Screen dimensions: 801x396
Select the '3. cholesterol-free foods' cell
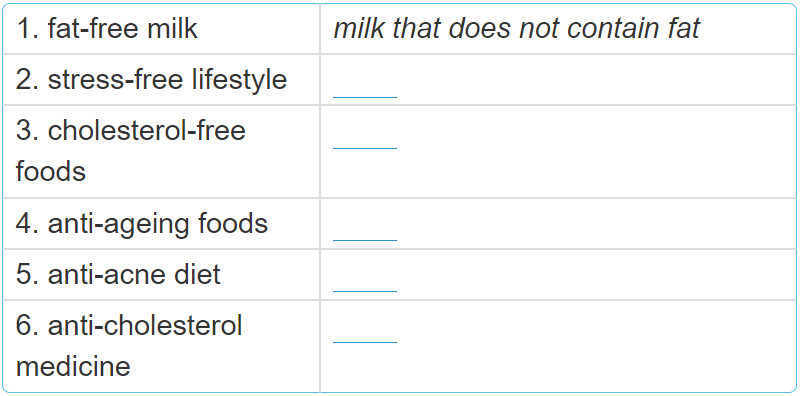point(161,151)
